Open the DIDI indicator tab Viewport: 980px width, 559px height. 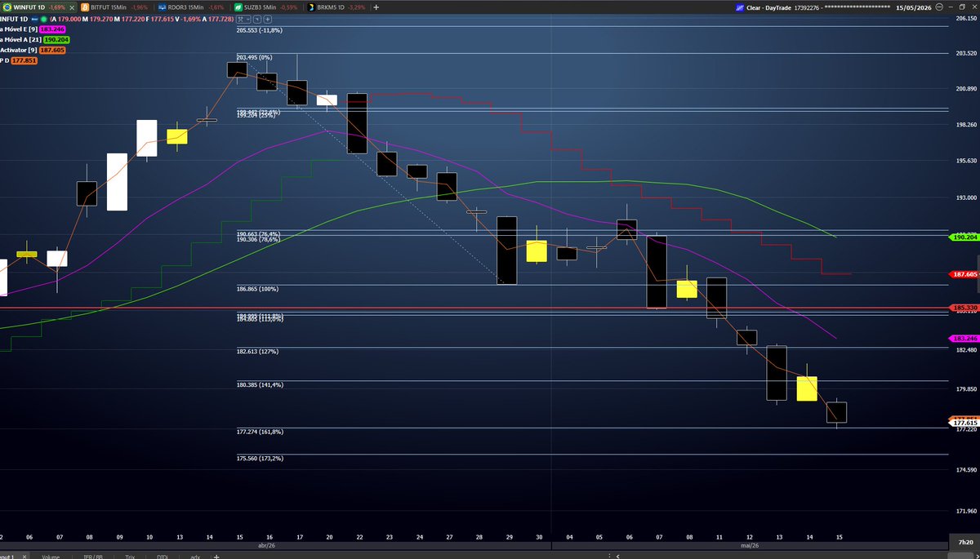pos(164,556)
